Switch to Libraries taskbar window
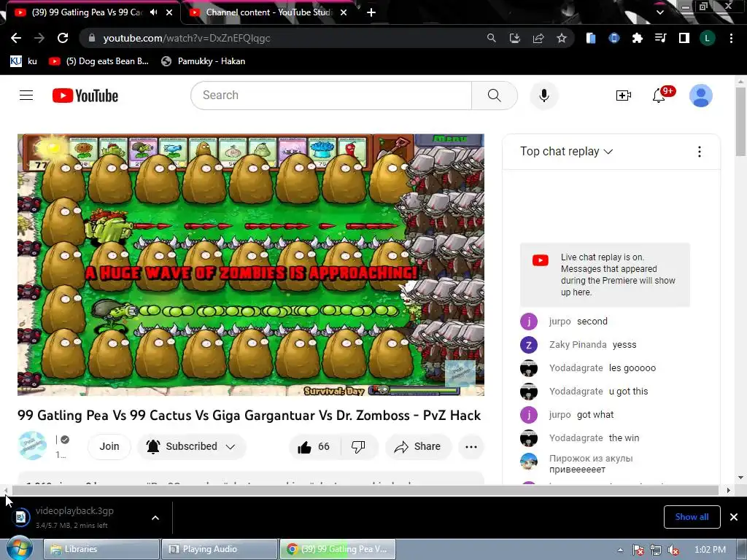This screenshot has width=747, height=560. (x=101, y=549)
